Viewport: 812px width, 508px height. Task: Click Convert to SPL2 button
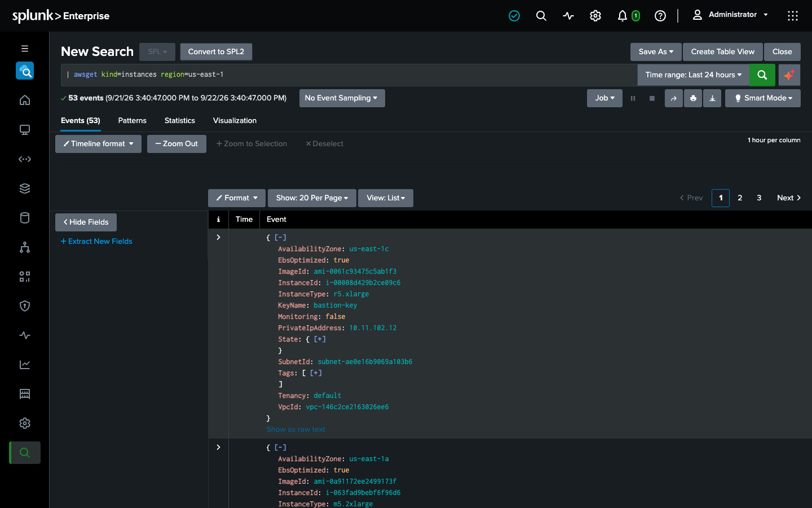(216, 52)
